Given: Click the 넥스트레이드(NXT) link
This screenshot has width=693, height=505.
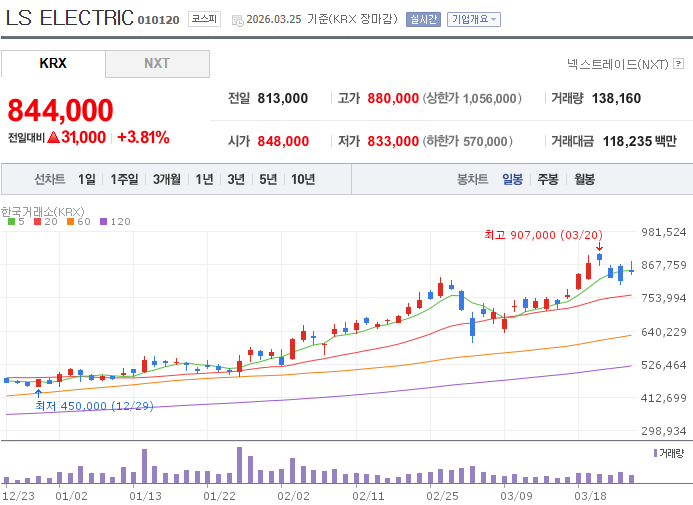Looking at the screenshot, I should [x=618, y=65].
